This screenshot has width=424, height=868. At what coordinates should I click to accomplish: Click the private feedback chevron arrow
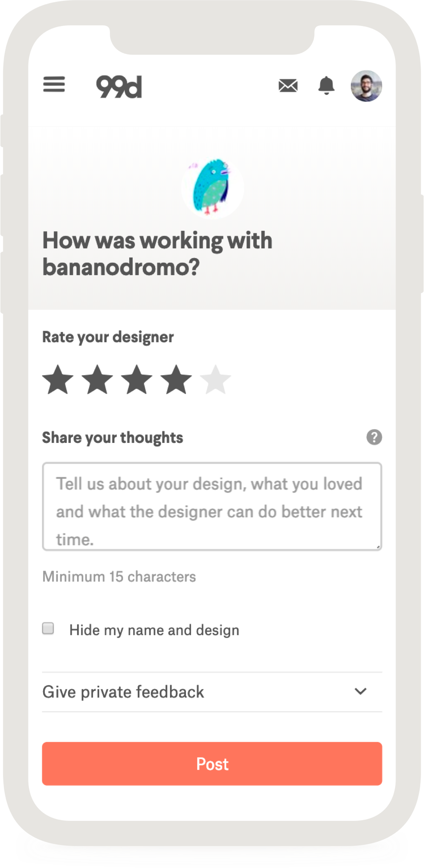tap(361, 692)
